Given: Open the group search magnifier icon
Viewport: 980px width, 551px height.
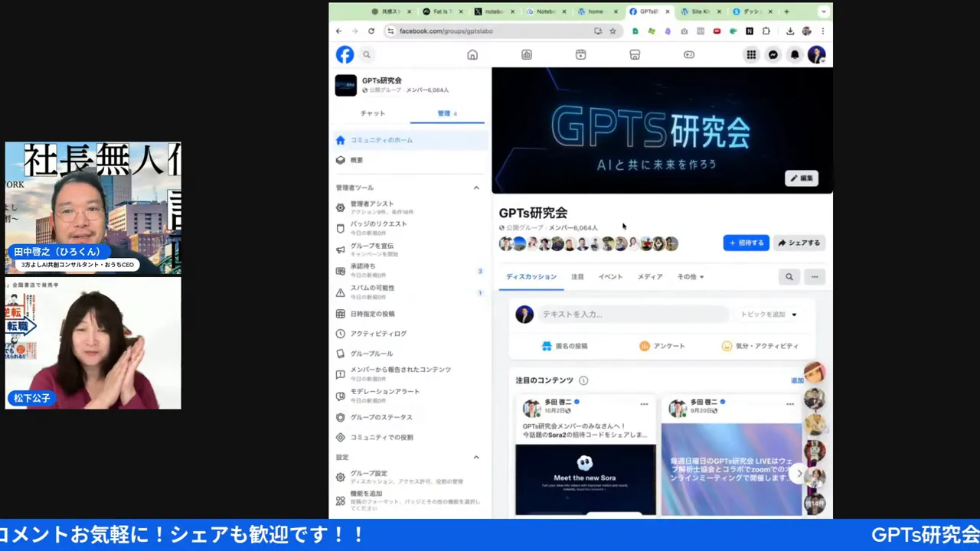Looking at the screenshot, I should [x=789, y=276].
